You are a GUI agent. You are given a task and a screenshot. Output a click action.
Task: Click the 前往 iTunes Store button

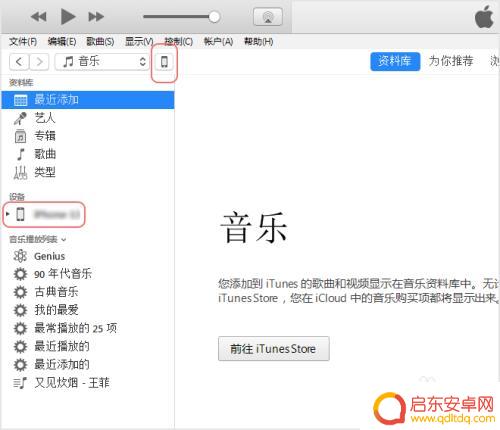click(274, 349)
